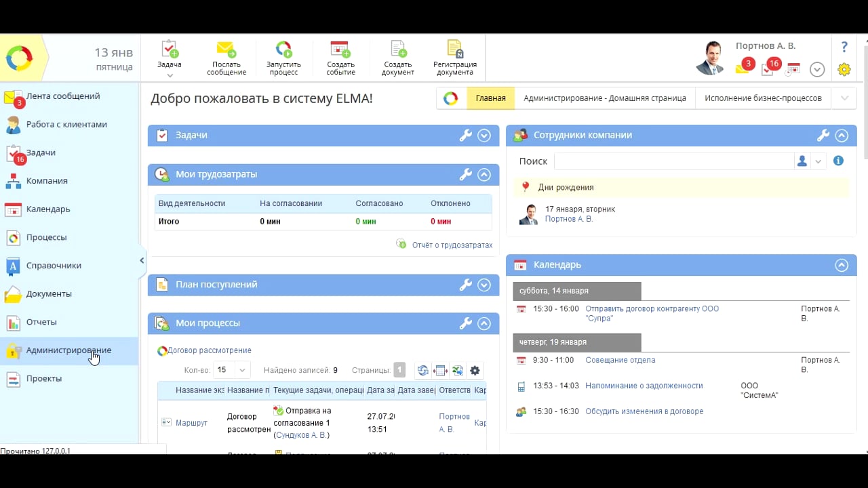The image size is (868, 488).
Task: Switch to Администрирование - Домашняя страница tab
Action: 605,98
